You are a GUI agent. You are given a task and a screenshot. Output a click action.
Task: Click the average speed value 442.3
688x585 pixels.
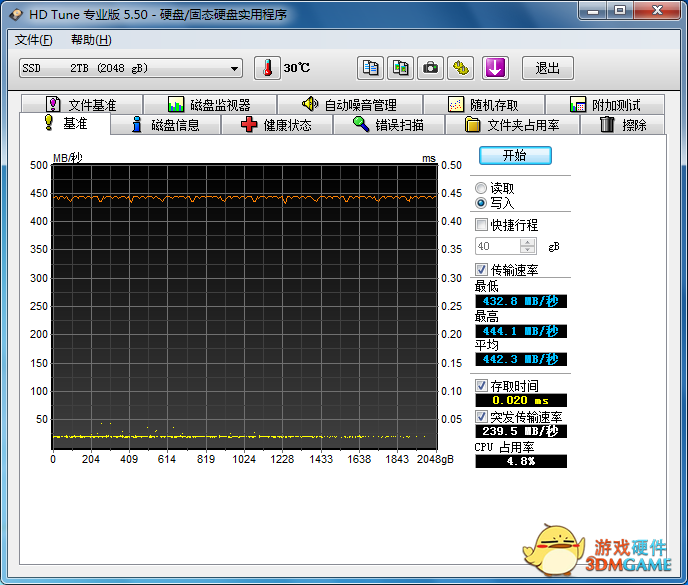[x=521, y=359]
